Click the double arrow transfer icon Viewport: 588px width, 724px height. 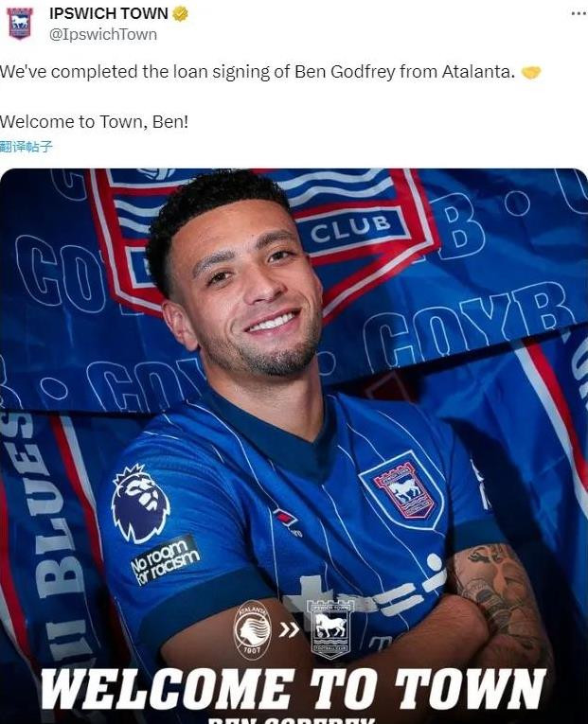click(x=289, y=629)
